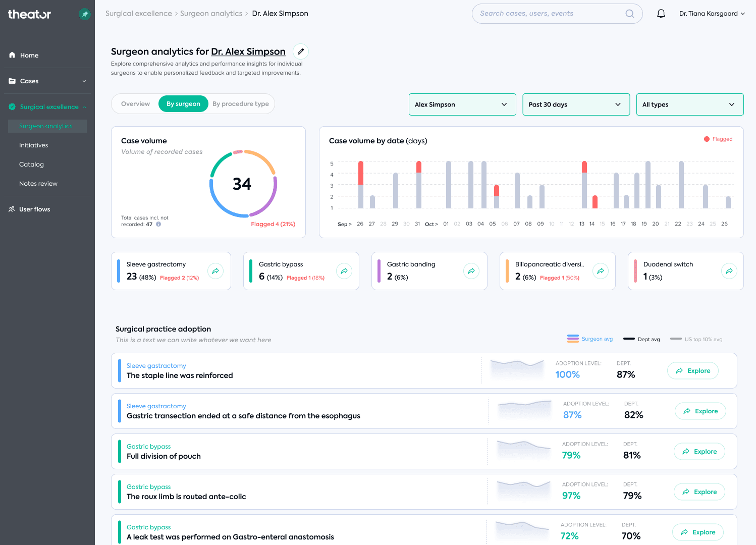Click Gastric bypass label above Full division
756x545 pixels.
coord(149,447)
